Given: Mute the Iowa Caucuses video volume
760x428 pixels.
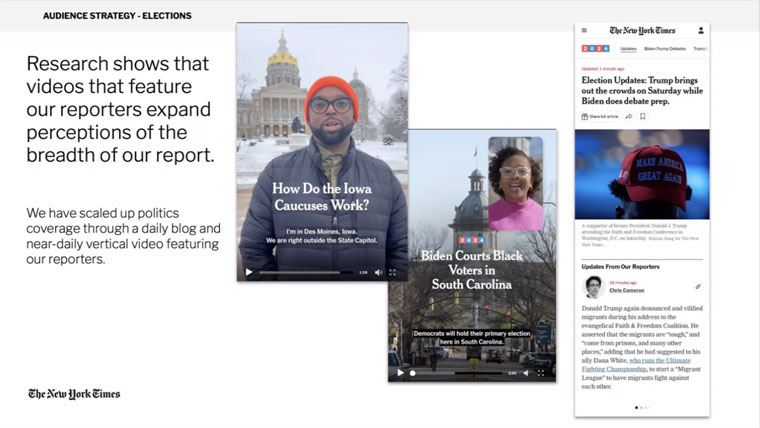Looking at the screenshot, I should pos(378,272).
